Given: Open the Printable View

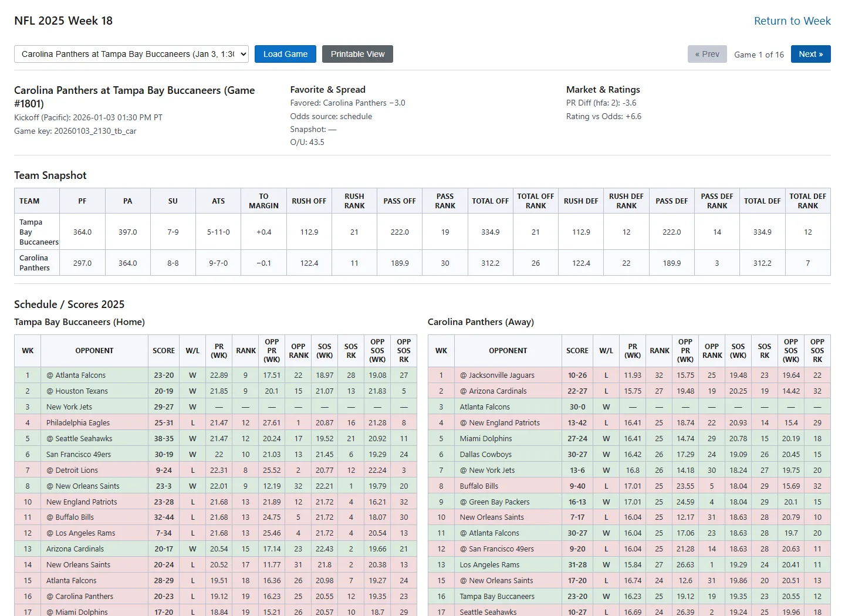Looking at the screenshot, I should click(x=357, y=54).
